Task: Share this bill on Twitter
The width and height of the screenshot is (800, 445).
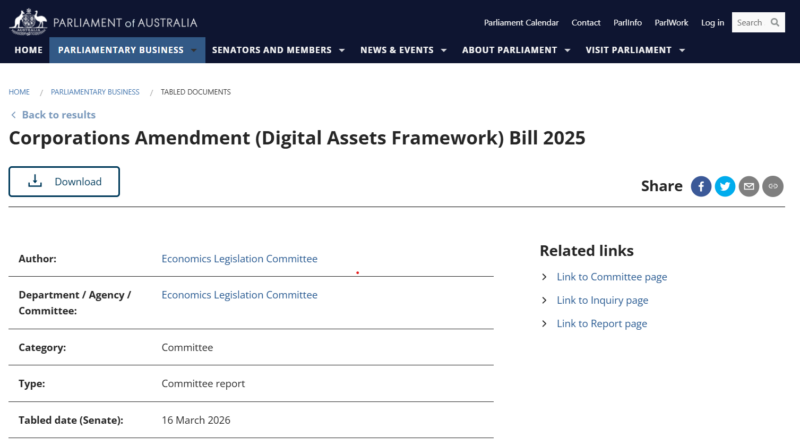Action: tap(725, 186)
